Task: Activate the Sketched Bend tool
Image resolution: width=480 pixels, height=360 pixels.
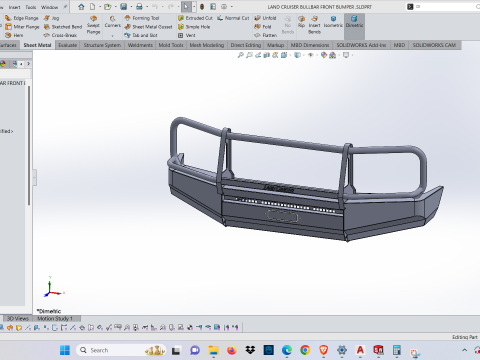Action: click(63, 27)
